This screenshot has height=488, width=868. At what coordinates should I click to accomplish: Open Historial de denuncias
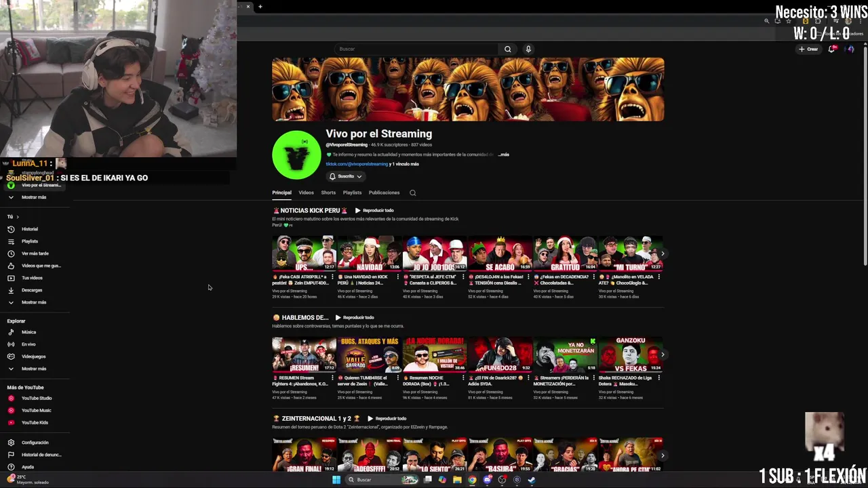(41, 455)
